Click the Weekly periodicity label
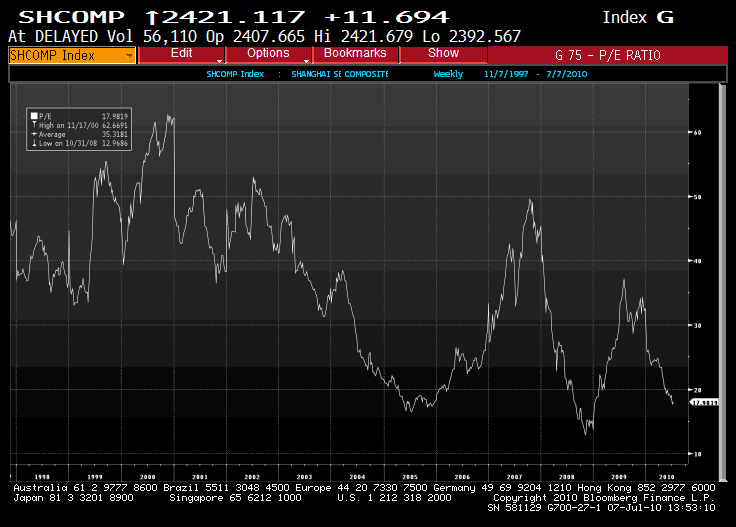The width and height of the screenshot is (736, 527). click(448, 74)
